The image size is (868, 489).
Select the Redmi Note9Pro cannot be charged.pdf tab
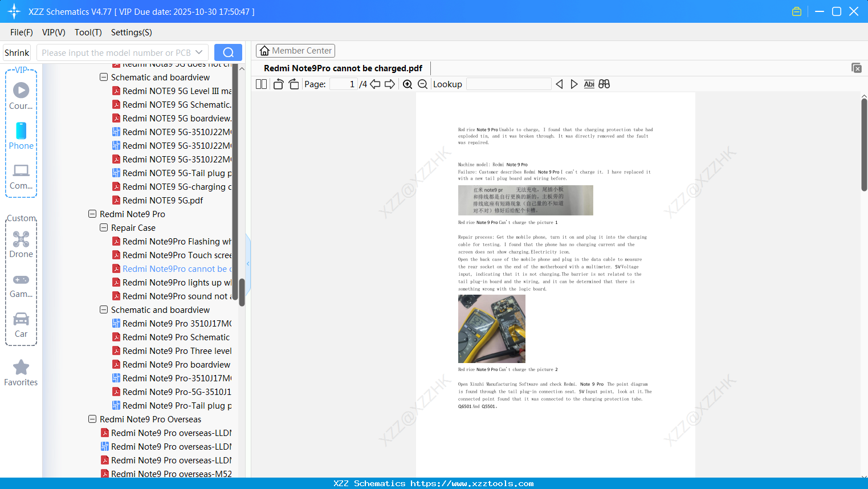click(343, 68)
